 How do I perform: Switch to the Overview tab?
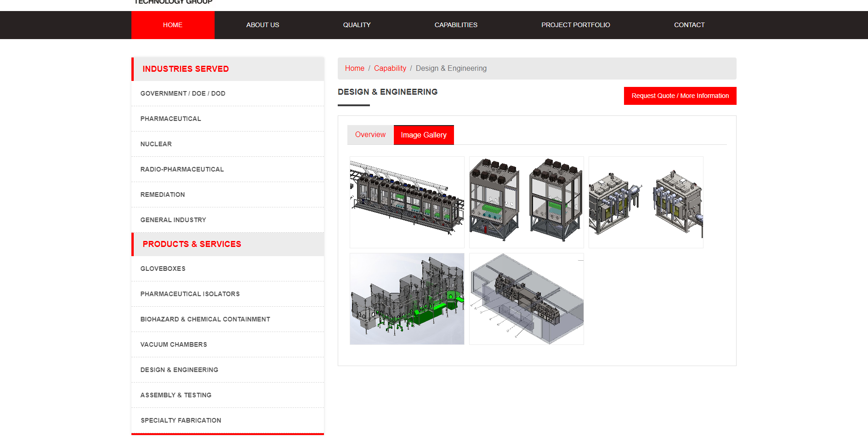coord(370,134)
